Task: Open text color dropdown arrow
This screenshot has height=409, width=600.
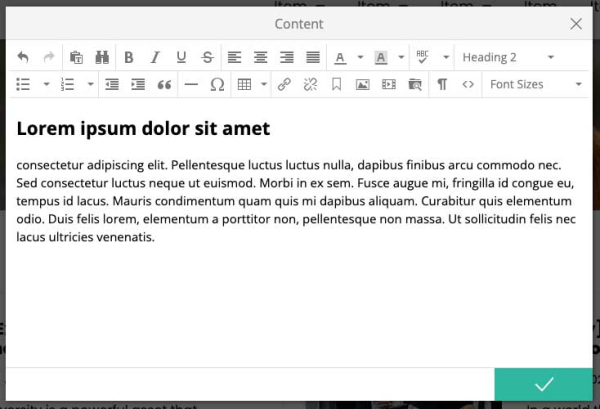Action: pos(360,57)
